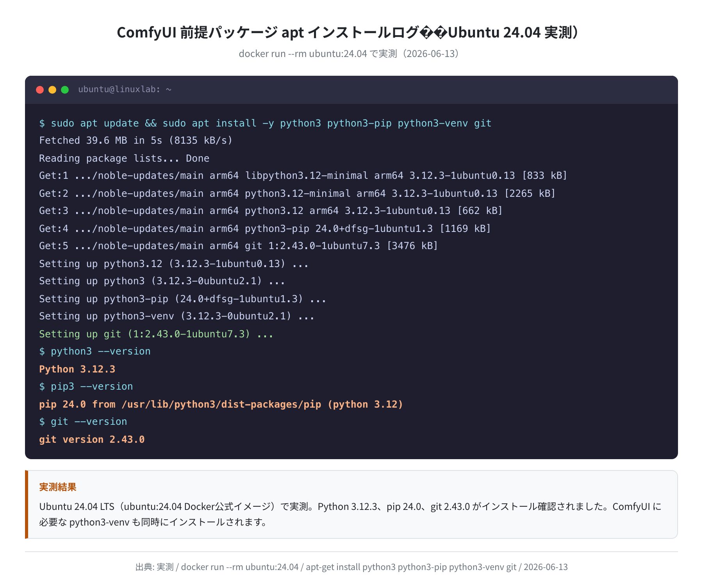Click the '実測結果' callout heading
Viewport: 703px width, 588px height.
click(58, 487)
